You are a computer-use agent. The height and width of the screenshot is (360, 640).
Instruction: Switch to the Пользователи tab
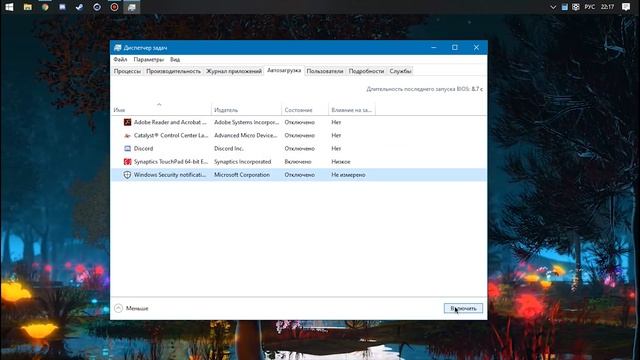click(x=325, y=71)
